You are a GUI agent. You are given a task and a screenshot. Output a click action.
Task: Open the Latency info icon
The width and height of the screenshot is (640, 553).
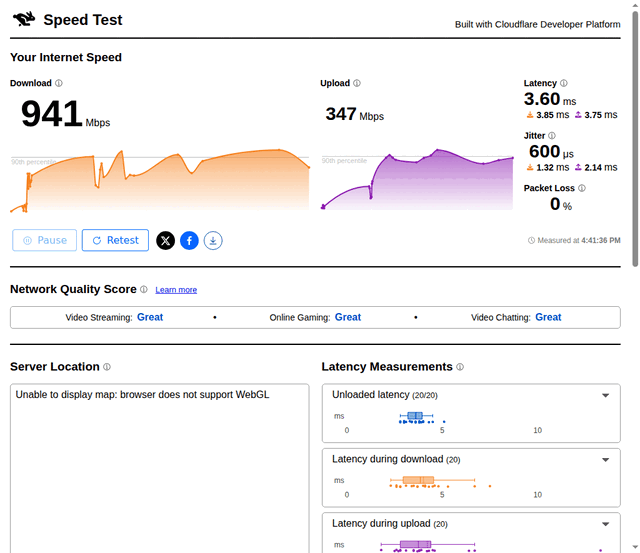[x=564, y=83]
